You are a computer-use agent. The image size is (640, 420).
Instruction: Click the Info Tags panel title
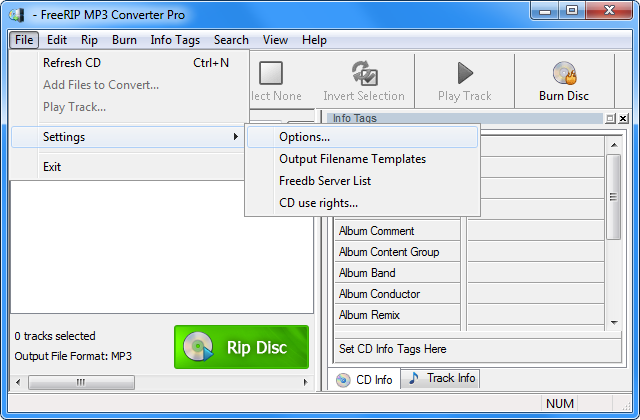click(355, 118)
